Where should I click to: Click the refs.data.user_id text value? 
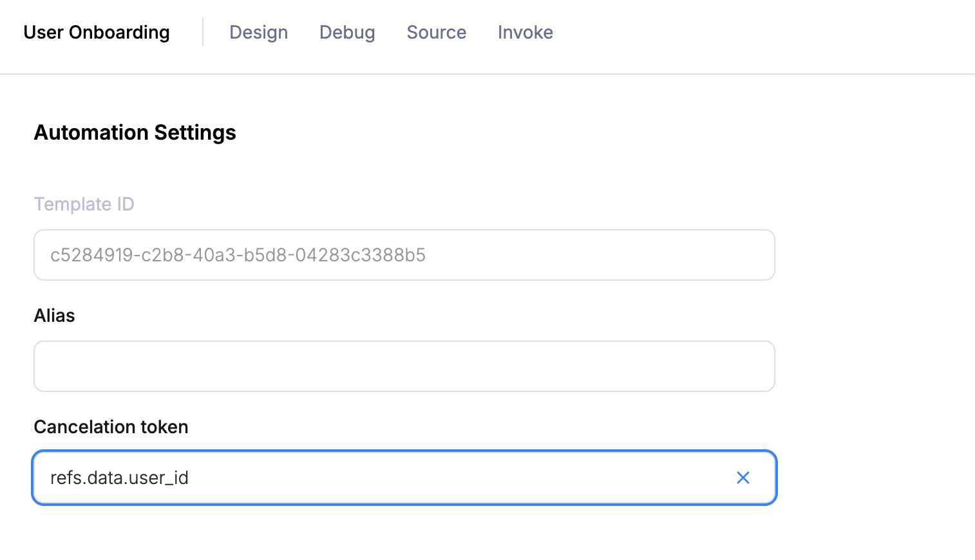point(119,478)
